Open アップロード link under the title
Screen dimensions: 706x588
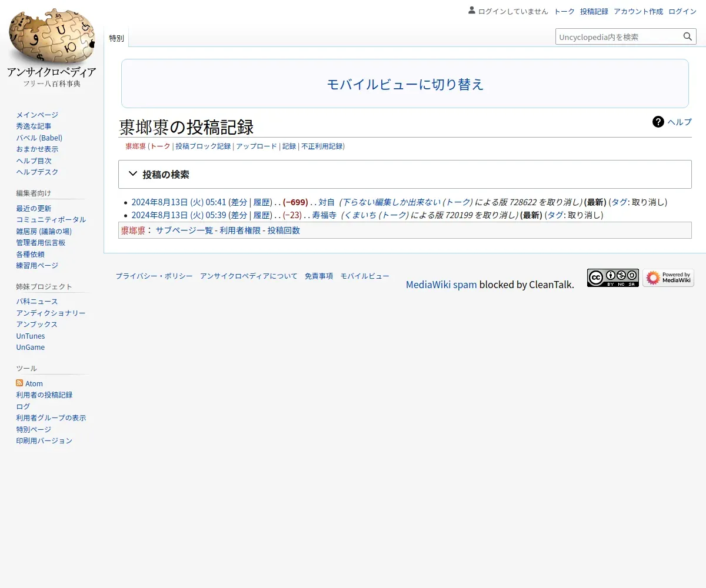257,146
